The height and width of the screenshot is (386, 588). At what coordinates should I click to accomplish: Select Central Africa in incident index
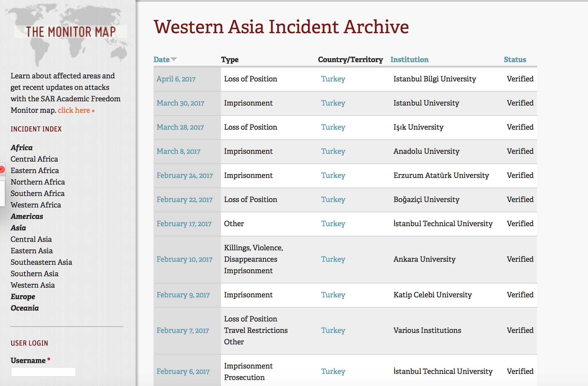pos(34,159)
